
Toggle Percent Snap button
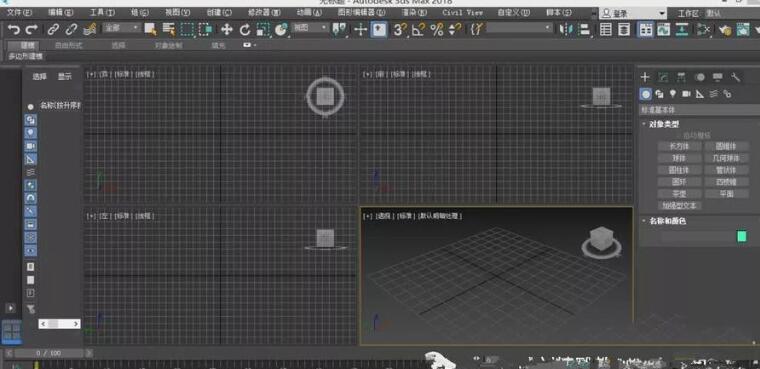pos(437,30)
